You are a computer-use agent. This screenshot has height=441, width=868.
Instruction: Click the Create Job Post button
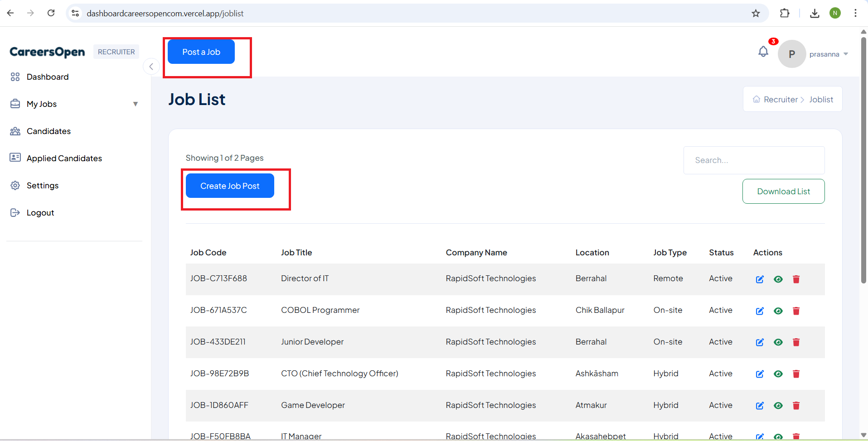click(x=230, y=186)
